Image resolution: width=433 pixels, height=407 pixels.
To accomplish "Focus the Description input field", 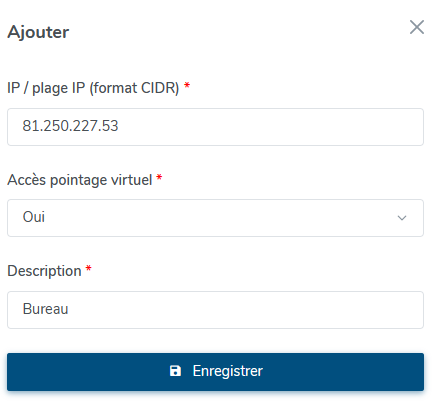I will click(215, 310).
